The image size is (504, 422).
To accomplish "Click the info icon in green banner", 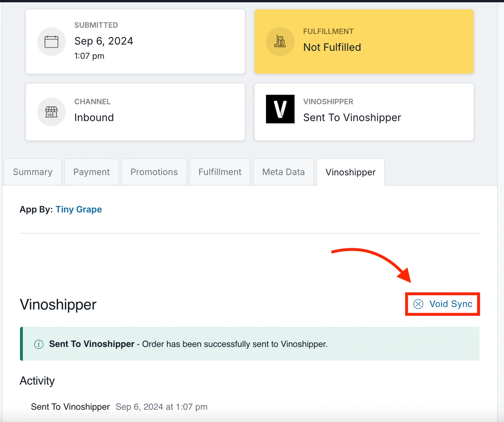I will click(x=39, y=344).
